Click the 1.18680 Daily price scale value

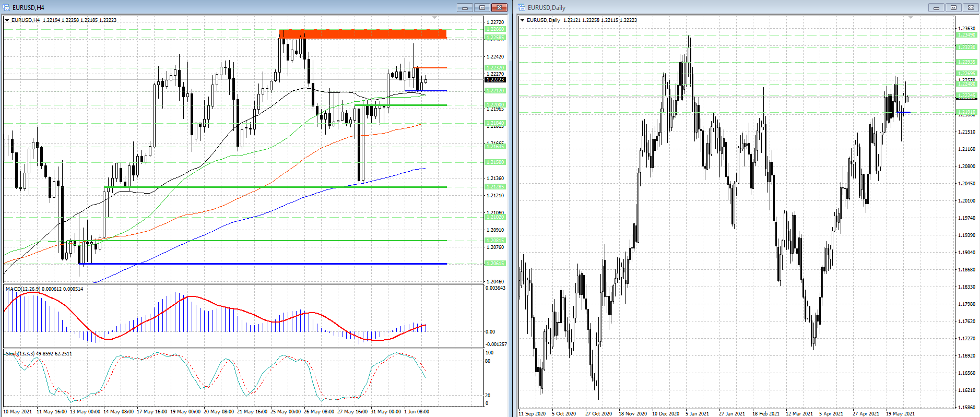click(966, 270)
